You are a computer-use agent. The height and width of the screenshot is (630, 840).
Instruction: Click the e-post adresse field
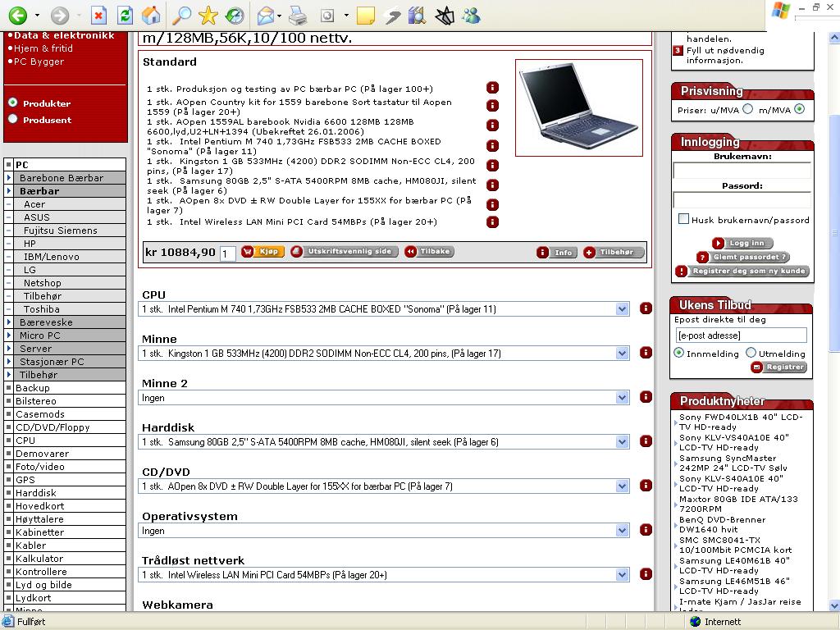(742, 336)
